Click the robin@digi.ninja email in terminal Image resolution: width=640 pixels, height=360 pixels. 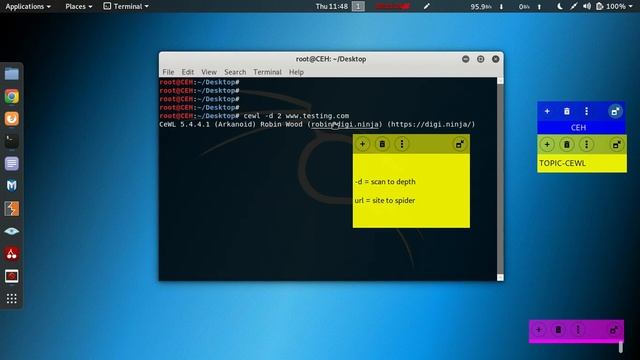[x=345, y=124]
